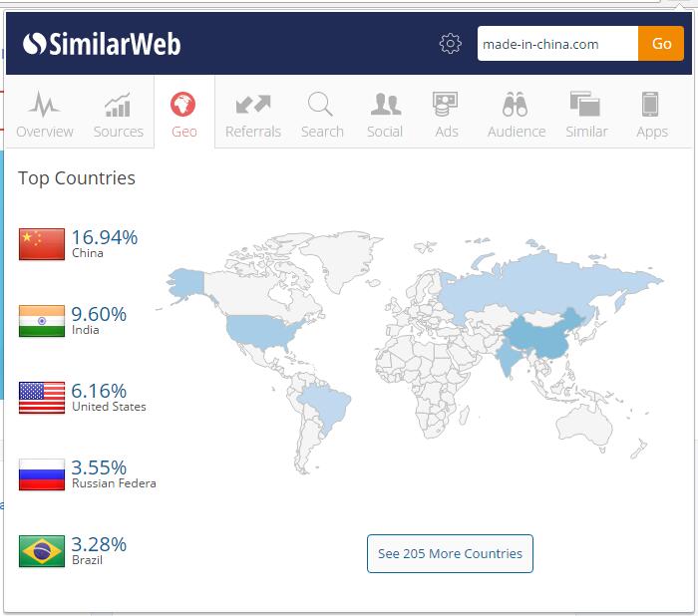
Task: Open the Social people tab
Action: point(385,115)
